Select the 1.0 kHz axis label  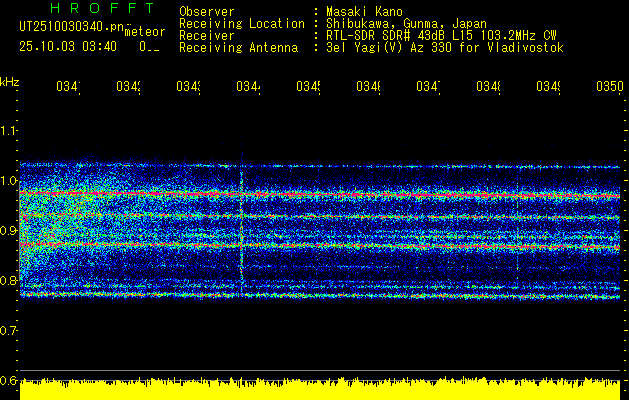pos(9,181)
